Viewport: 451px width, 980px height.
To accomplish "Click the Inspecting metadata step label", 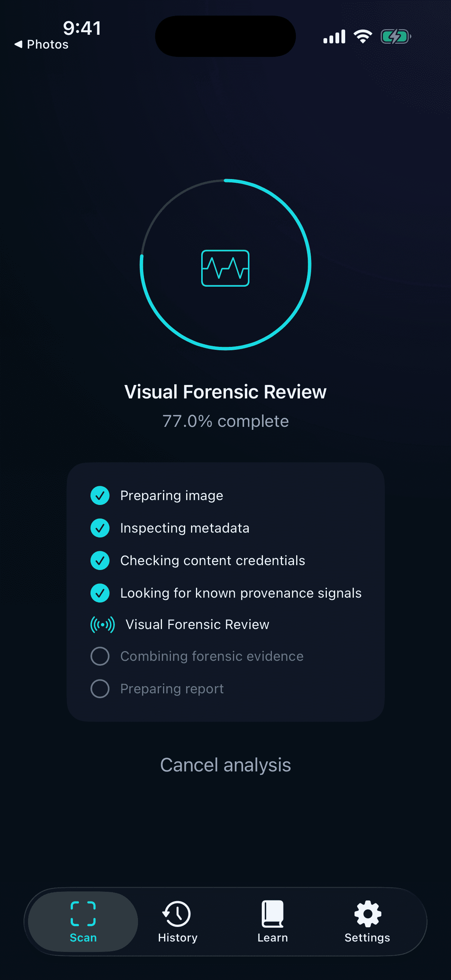I will tap(185, 528).
